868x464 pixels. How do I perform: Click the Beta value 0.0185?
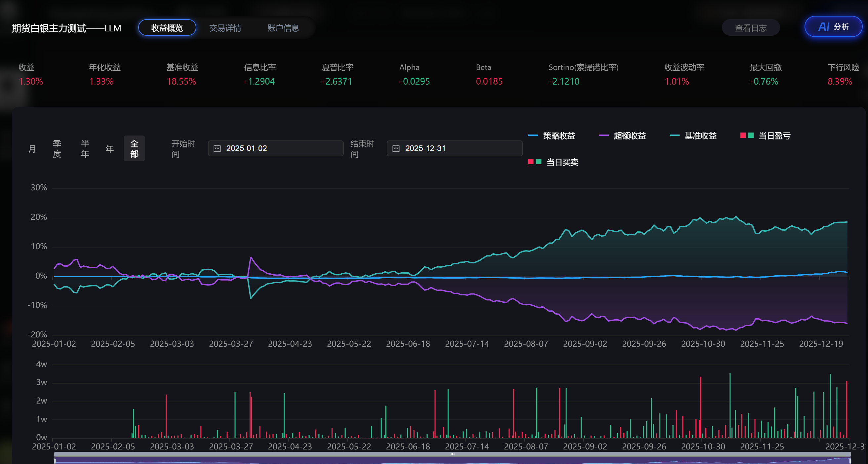click(x=489, y=82)
